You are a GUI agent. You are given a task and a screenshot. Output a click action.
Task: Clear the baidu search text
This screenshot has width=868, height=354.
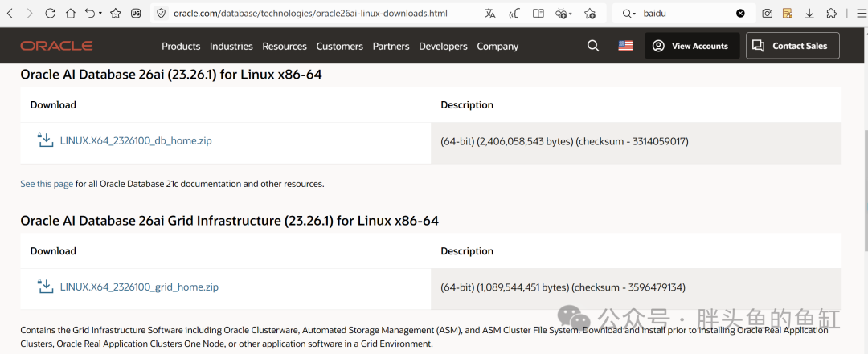point(740,14)
